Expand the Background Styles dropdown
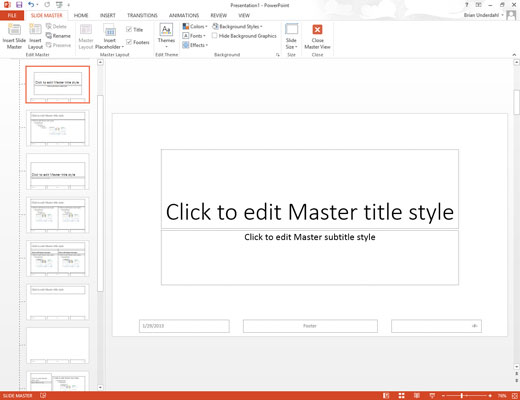Screen dimensions: 520x400 237,26
